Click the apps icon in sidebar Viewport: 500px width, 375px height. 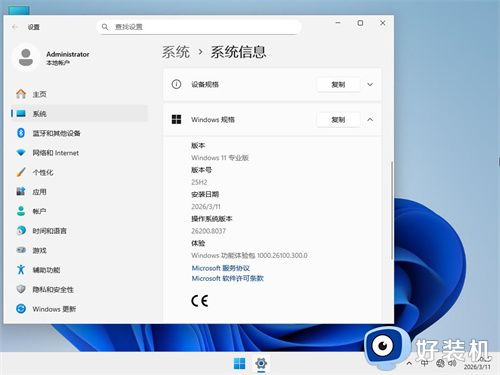21,191
